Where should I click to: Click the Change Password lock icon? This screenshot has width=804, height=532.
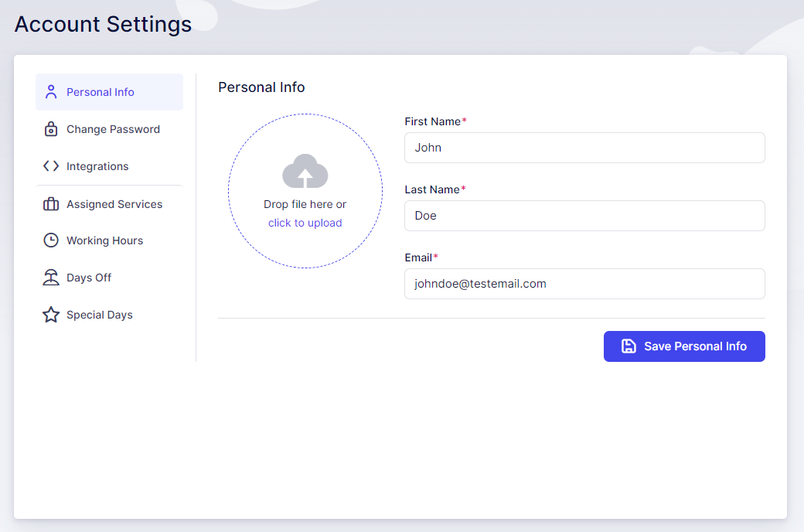(x=51, y=129)
